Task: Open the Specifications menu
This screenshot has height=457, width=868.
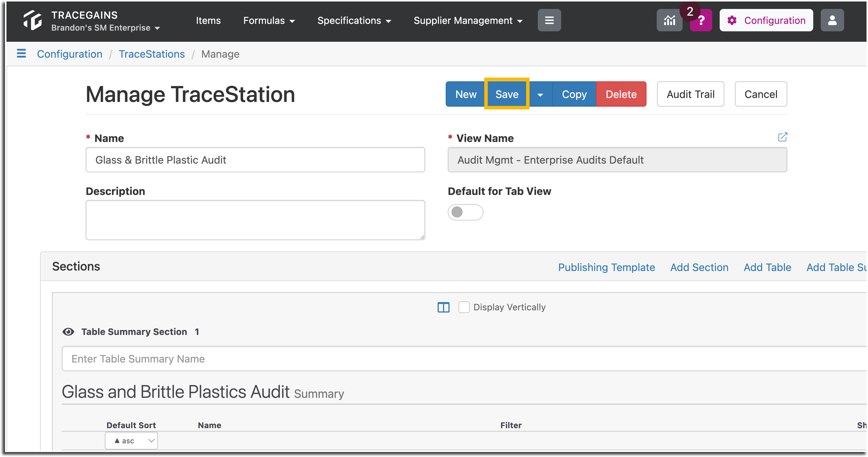Action: 354,21
